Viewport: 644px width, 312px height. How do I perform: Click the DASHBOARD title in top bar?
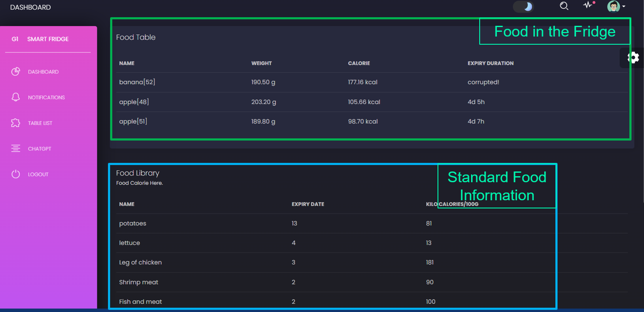click(31, 7)
